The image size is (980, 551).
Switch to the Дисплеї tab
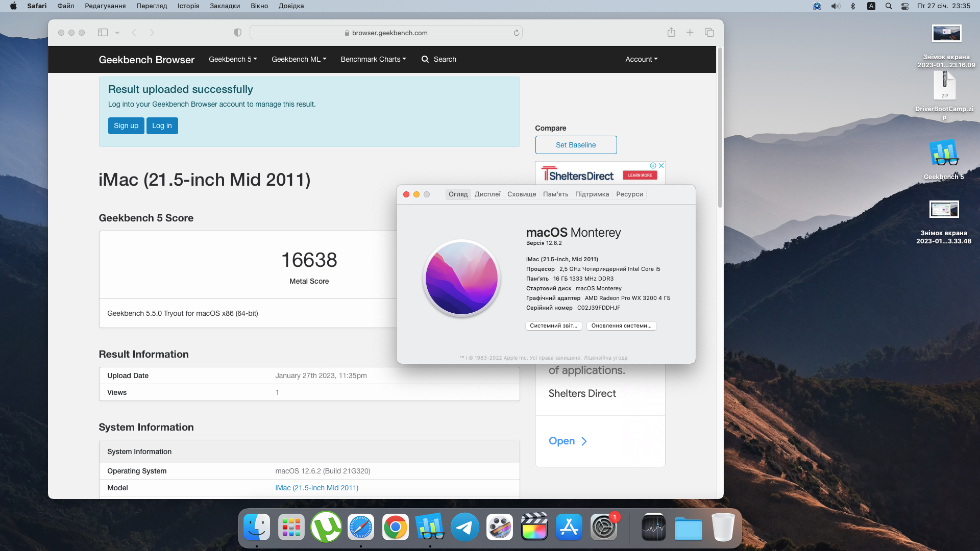click(487, 194)
